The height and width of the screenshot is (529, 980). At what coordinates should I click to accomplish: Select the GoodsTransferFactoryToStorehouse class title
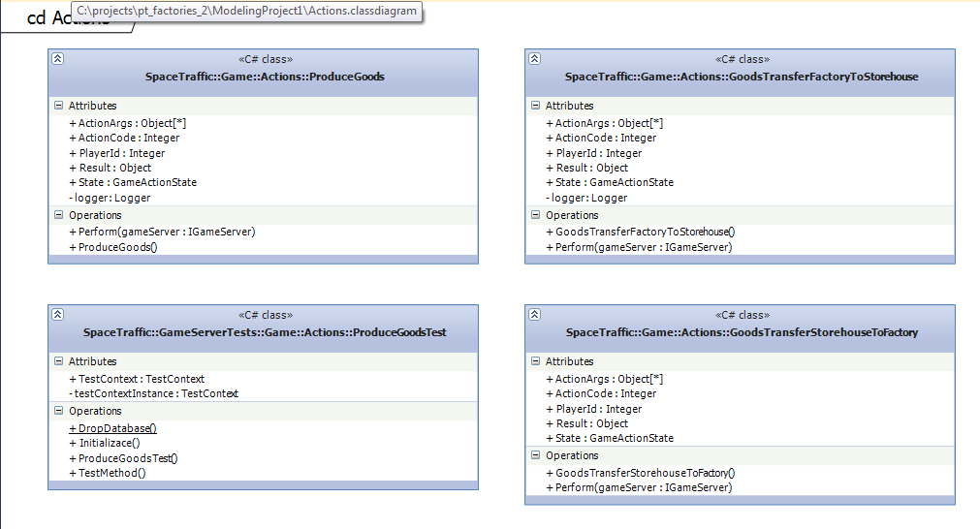[x=742, y=77]
